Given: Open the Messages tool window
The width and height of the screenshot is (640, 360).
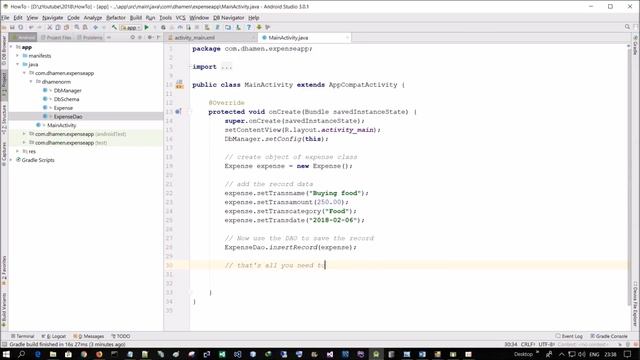Looking at the screenshot, I should tap(89, 336).
